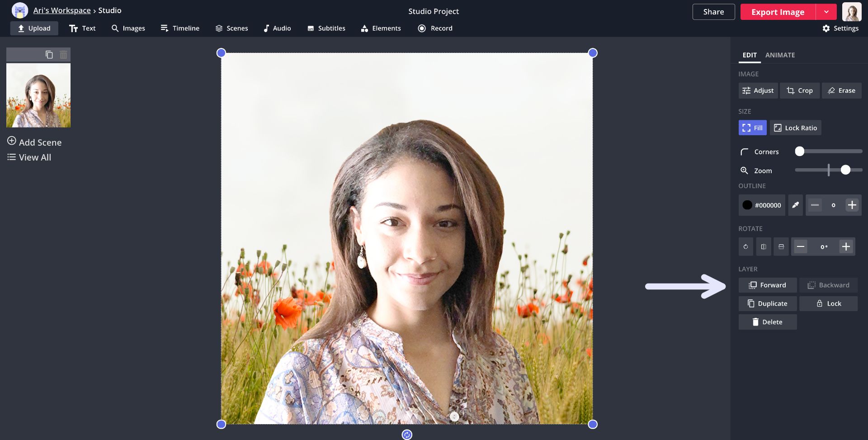The image size is (868, 440).
Task: Duplicate the scene from its thumbnail header
Action: [49, 55]
